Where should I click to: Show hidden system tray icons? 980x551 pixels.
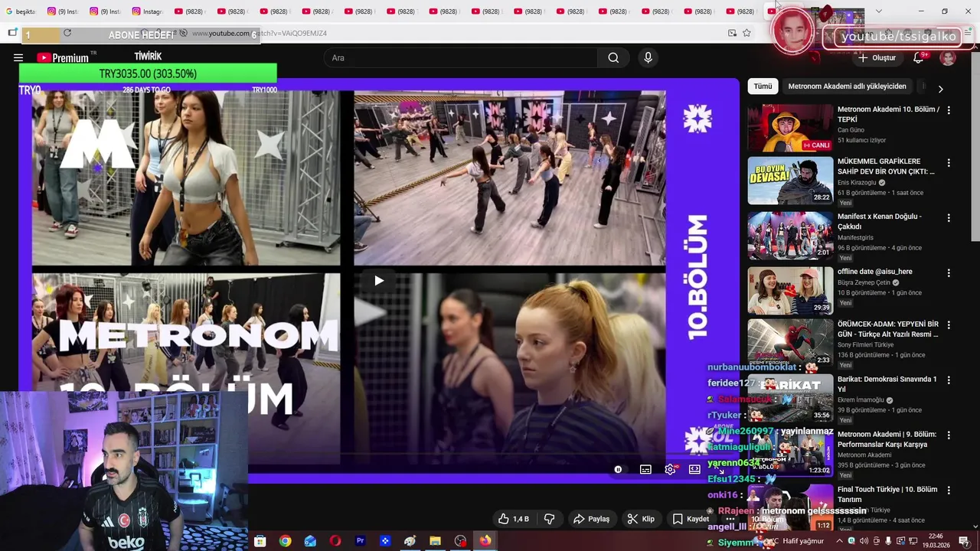coord(838,541)
